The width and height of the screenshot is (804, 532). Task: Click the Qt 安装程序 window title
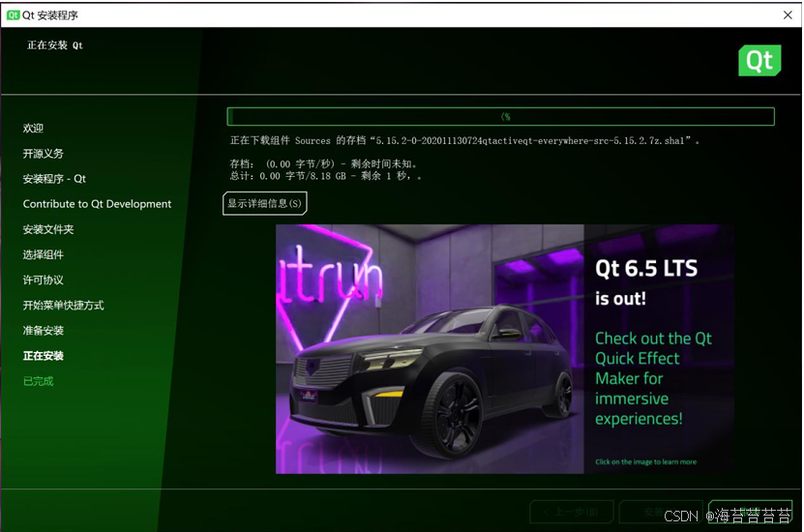(50, 15)
